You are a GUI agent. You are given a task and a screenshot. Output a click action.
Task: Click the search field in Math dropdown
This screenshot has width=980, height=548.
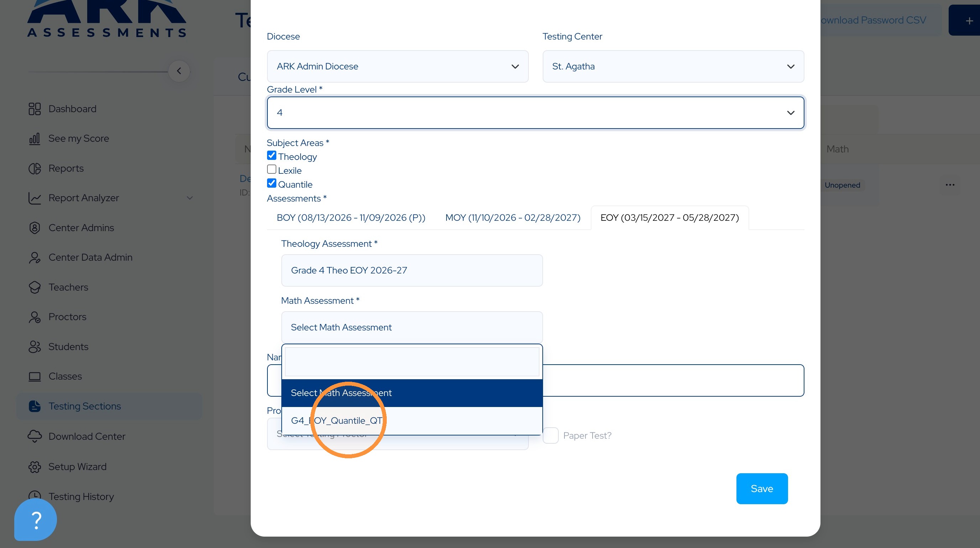point(412,362)
